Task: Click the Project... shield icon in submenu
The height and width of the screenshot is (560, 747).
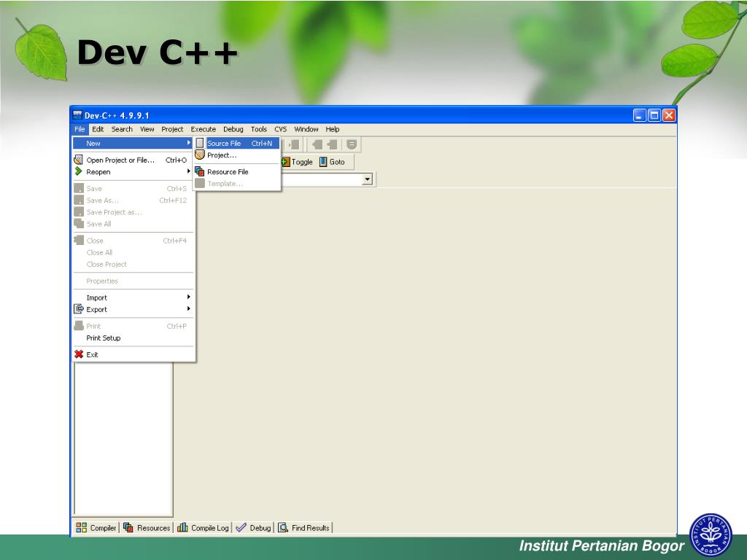Action: 200,155
